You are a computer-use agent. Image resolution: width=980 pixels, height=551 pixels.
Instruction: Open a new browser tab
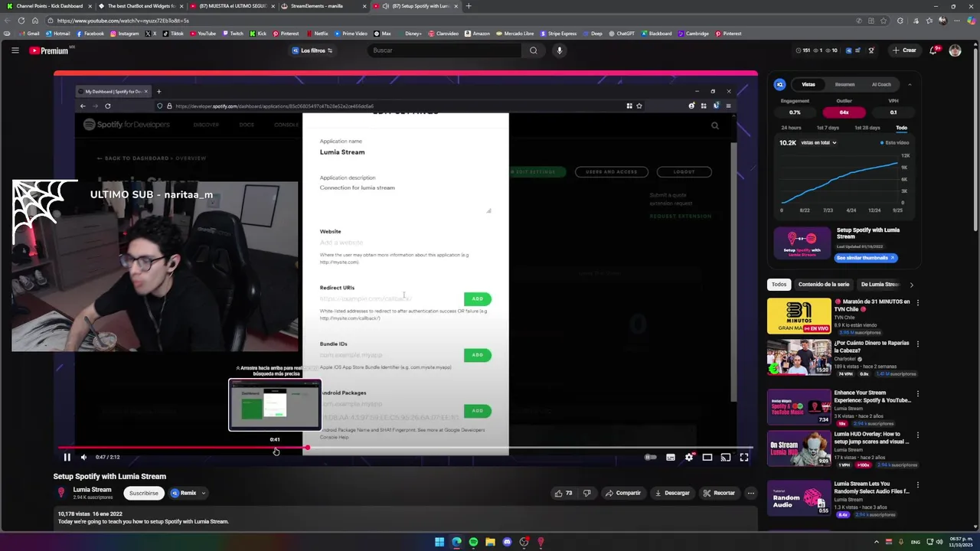click(x=469, y=6)
